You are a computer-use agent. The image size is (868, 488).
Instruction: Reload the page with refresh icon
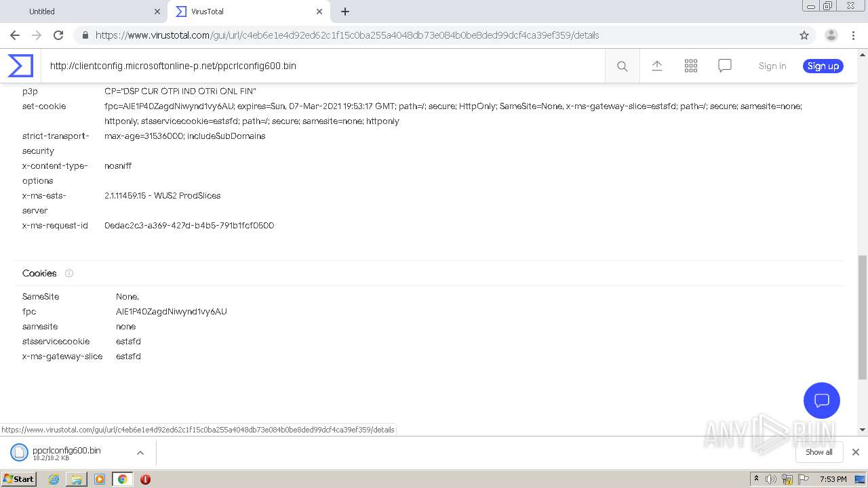(58, 35)
